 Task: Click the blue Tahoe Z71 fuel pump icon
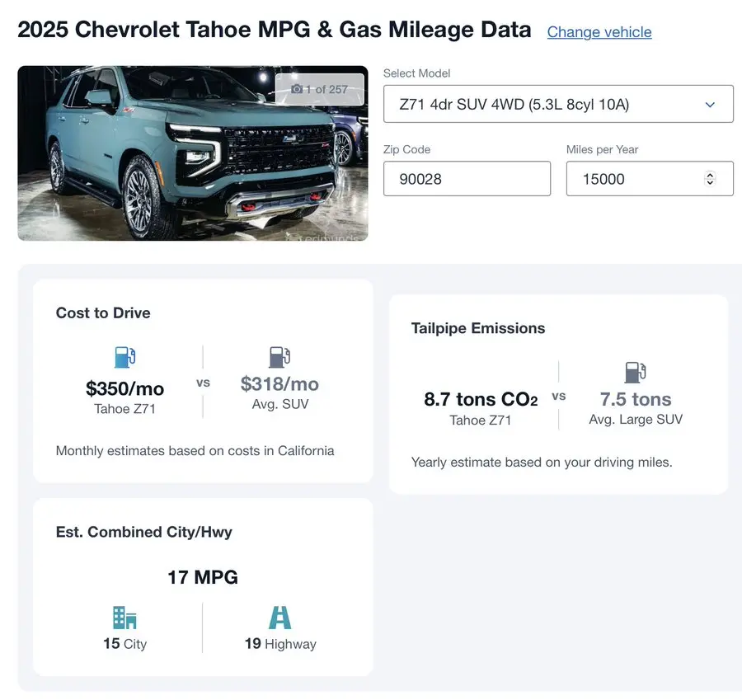pos(124,357)
